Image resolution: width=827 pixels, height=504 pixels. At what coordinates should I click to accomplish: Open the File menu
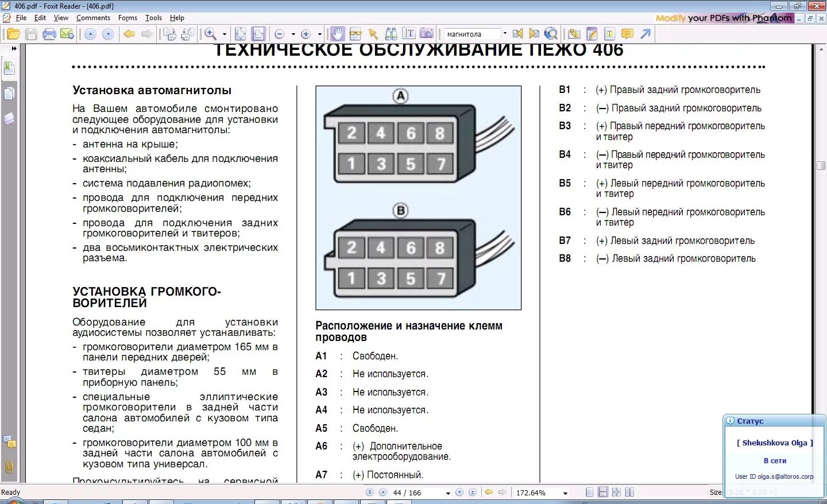coord(21,18)
